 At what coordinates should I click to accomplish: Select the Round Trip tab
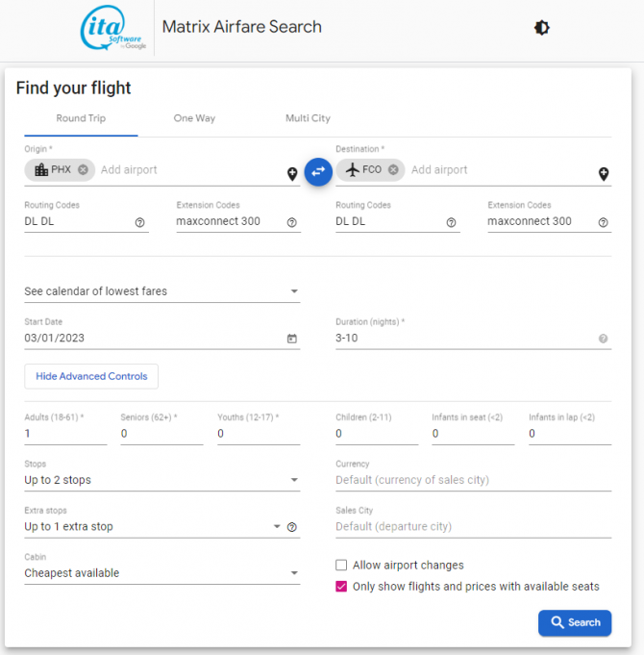point(81,118)
